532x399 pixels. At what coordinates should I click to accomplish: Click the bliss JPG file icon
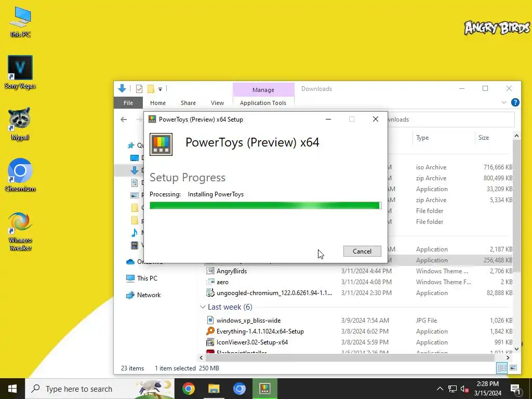coord(210,320)
